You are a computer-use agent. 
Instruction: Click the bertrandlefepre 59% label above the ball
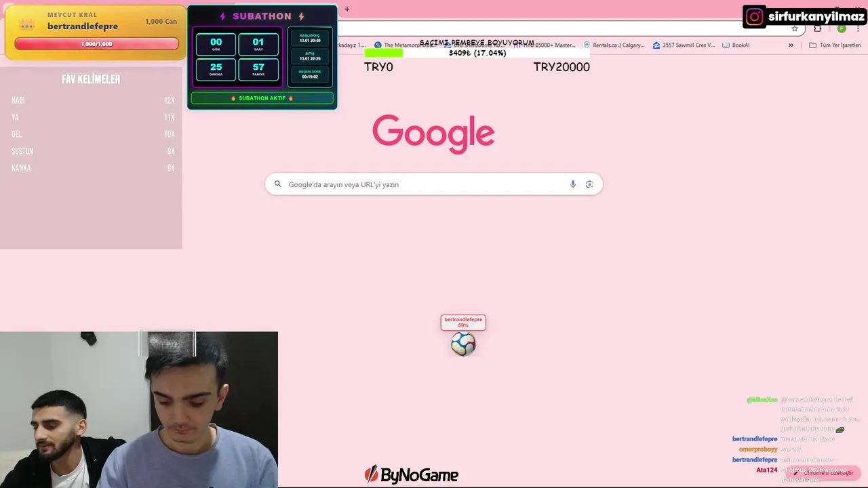463,323
